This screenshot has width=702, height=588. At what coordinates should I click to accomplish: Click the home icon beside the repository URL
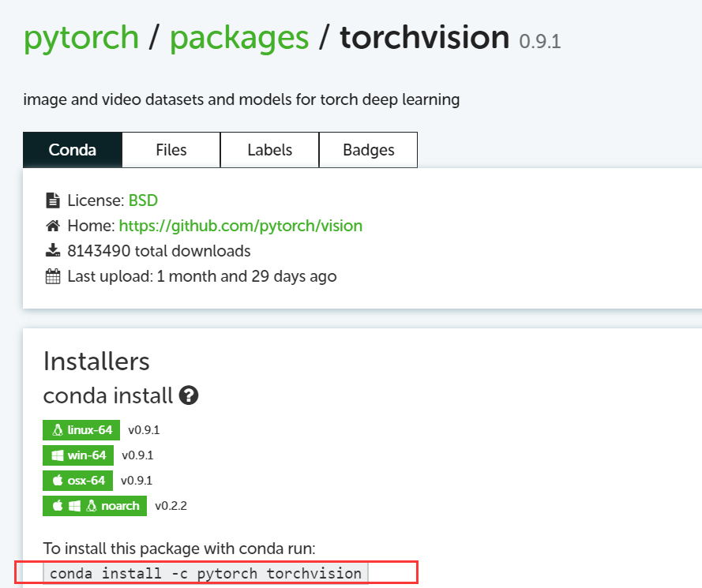pyautogui.click(x=54, y=225)
